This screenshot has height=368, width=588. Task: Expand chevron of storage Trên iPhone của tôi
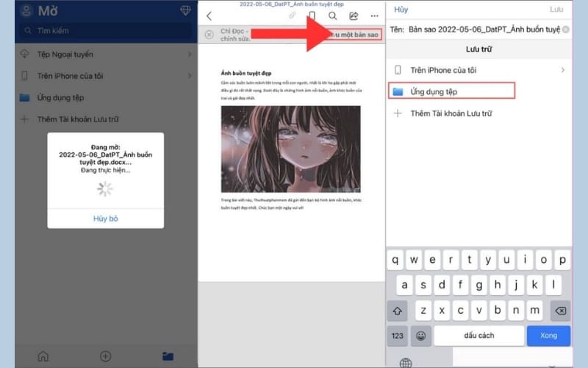pos(562,70)
